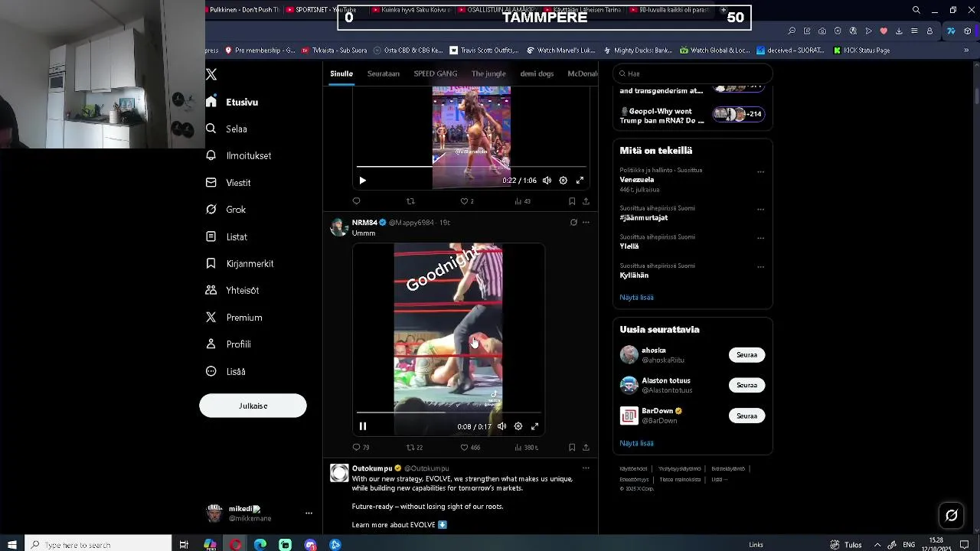The height and width of the screenshot is (551, 980).
Task: Click the Hae search field
Action: pos(692,73)
